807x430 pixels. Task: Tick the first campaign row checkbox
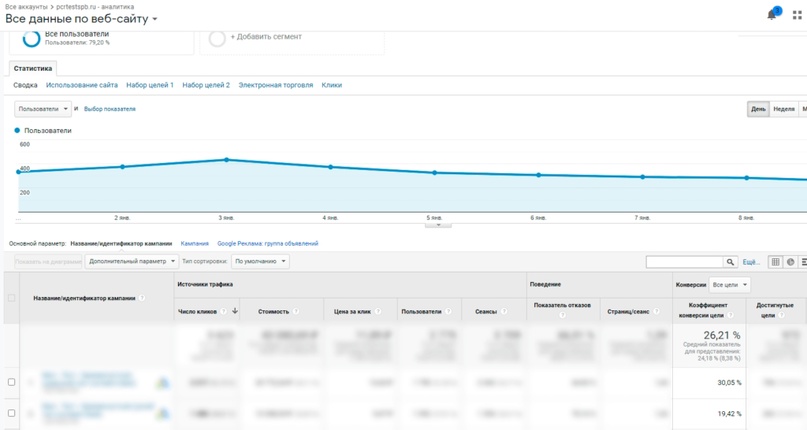tap(12, 382)
